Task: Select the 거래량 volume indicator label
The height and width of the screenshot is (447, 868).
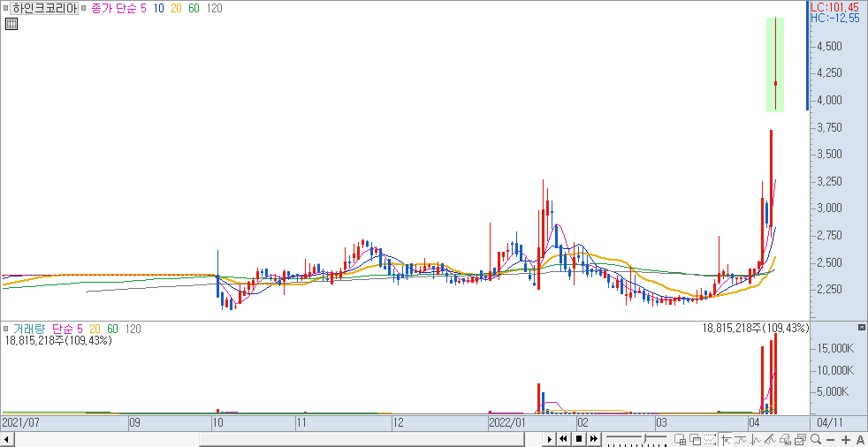Action: (x=29, y=329)
